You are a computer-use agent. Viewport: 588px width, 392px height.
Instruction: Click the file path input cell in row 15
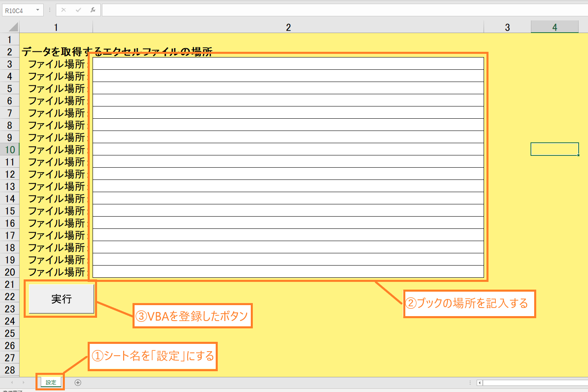[x=288, y=210]
